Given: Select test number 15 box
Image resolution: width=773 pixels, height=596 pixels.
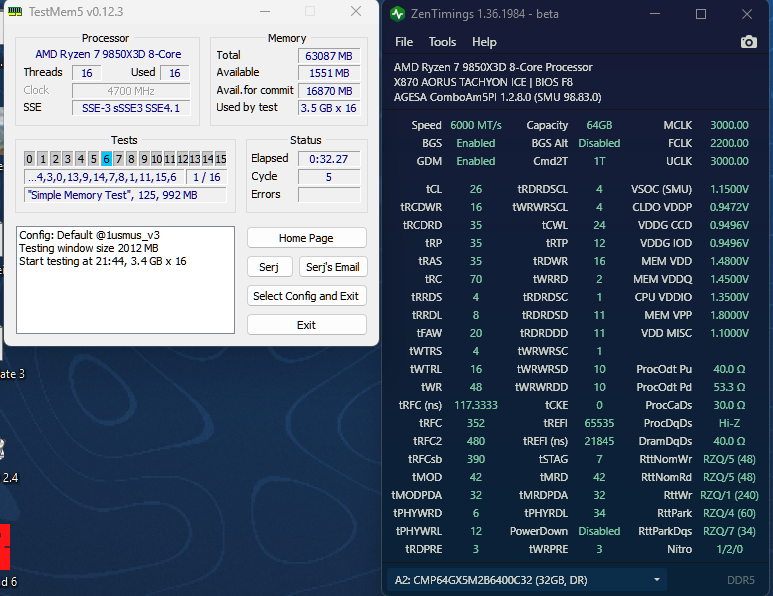Looking at the screenshot, I should pos(220,159).
